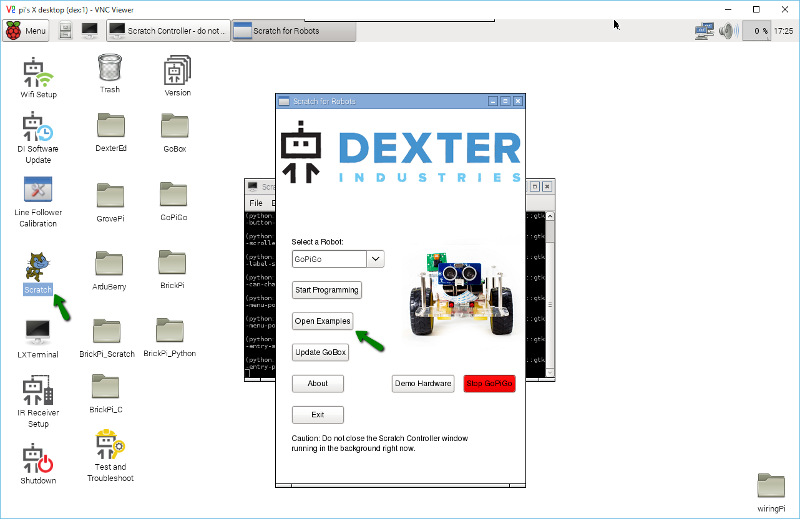Click the GoPiGo robot selection field

pyautogui.click(x=330, y=259)
